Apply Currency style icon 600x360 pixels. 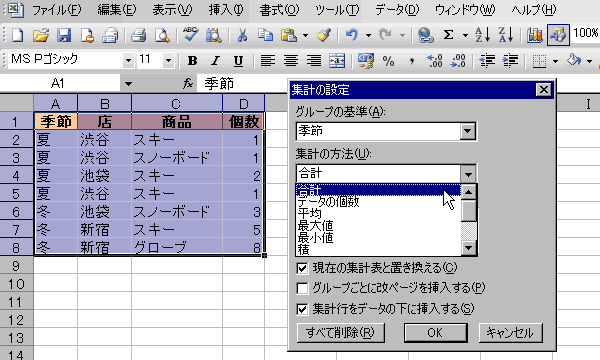pos(366,60)
